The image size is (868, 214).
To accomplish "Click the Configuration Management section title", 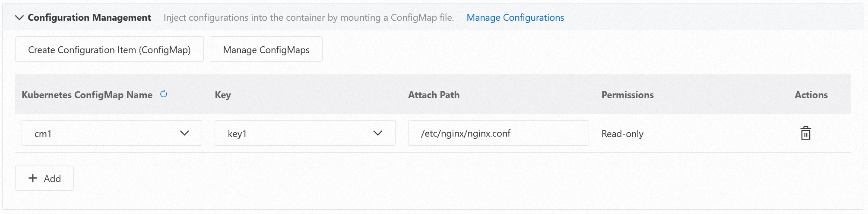I will (x=89, y=18).
